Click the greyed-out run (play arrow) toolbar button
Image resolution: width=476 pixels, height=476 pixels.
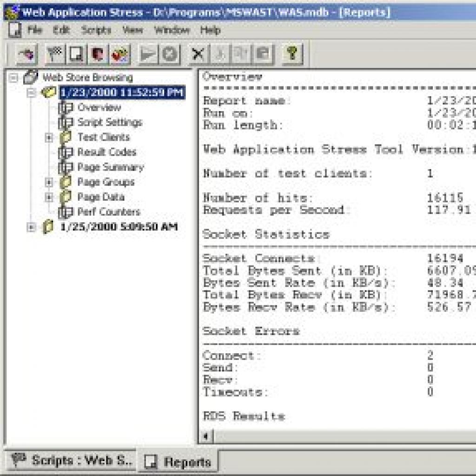tap(148, 54)
